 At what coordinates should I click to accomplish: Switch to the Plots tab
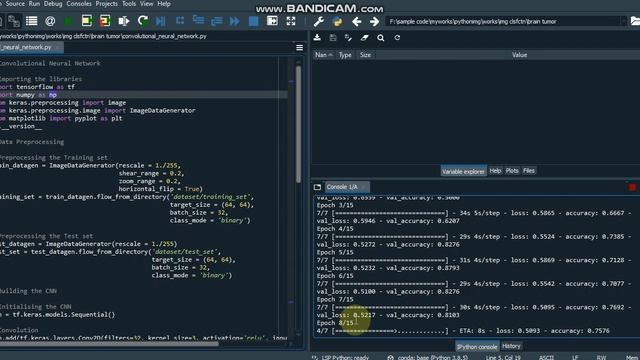pos(512,171)
